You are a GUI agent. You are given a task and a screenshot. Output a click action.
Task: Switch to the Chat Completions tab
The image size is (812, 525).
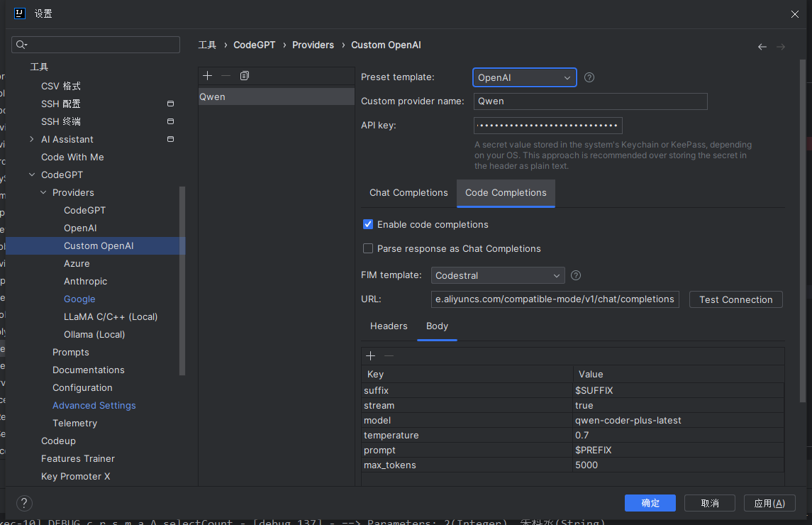408,193
